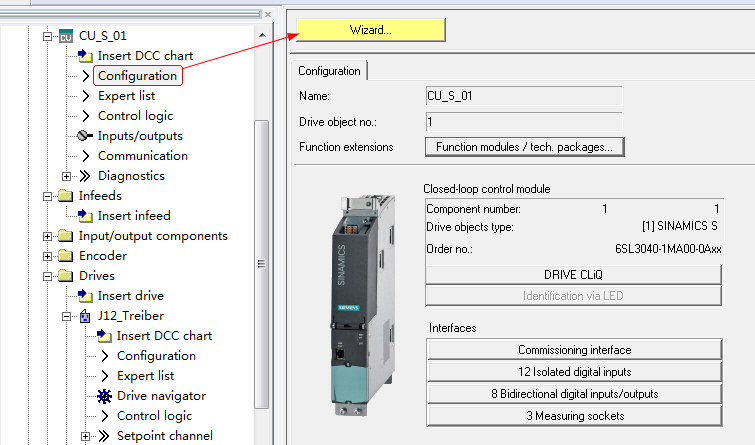Image resolution: width=755 pixels, height=445 pixels.
Task: Open Communication tree entry
Action: pyautogui.click(x=143, y=156)
